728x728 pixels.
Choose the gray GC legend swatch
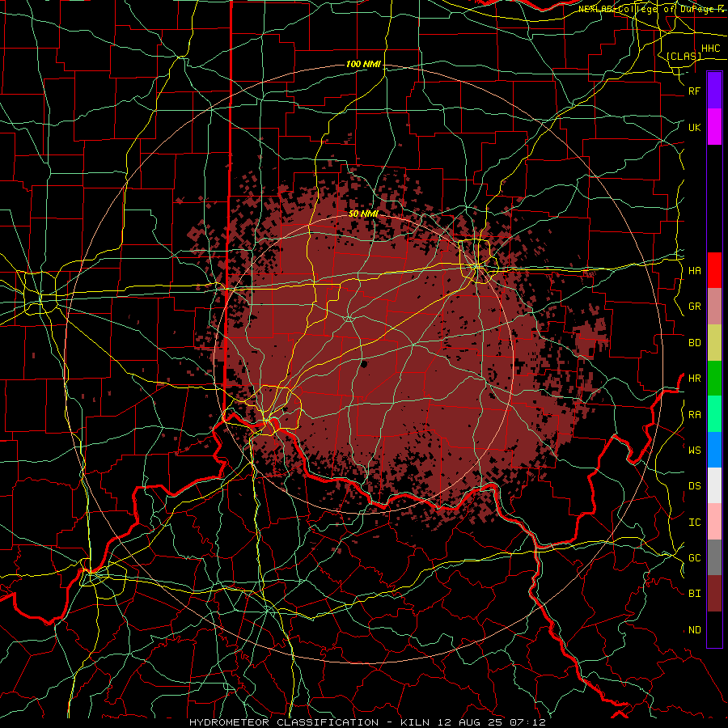pyautogui.click(x=714, y=557)
